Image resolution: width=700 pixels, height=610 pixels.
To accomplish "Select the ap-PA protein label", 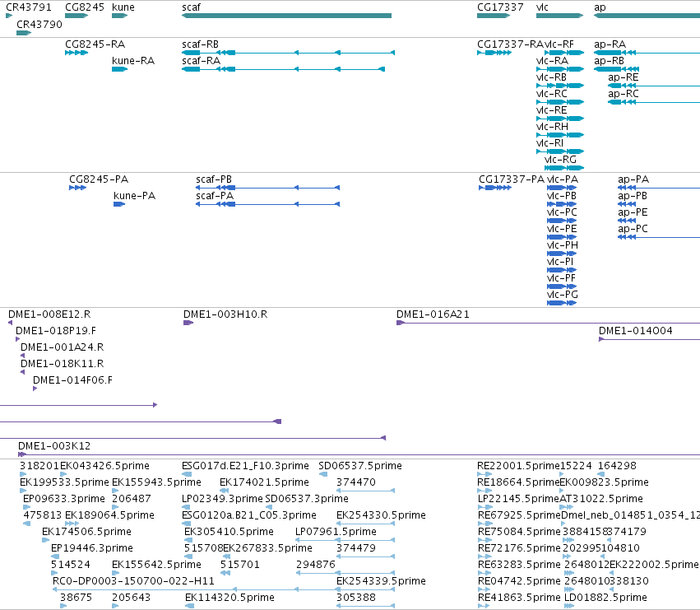I will tap(633, 179).
